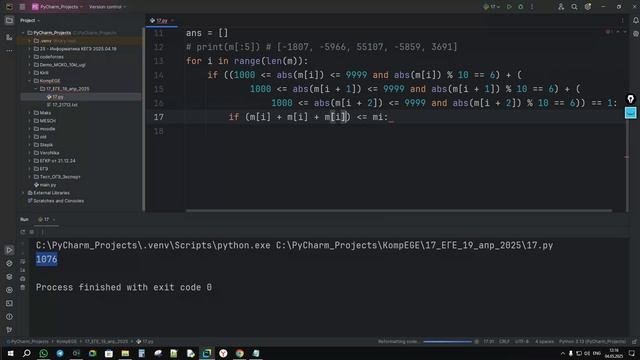Select Scratches and Consoles
Image resolution: width=640 pixels, height=360 pixels.
(56, 201)
